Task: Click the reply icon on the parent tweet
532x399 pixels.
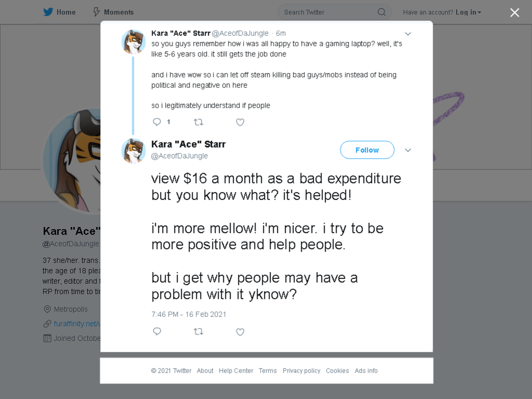Action: [157, 122]
